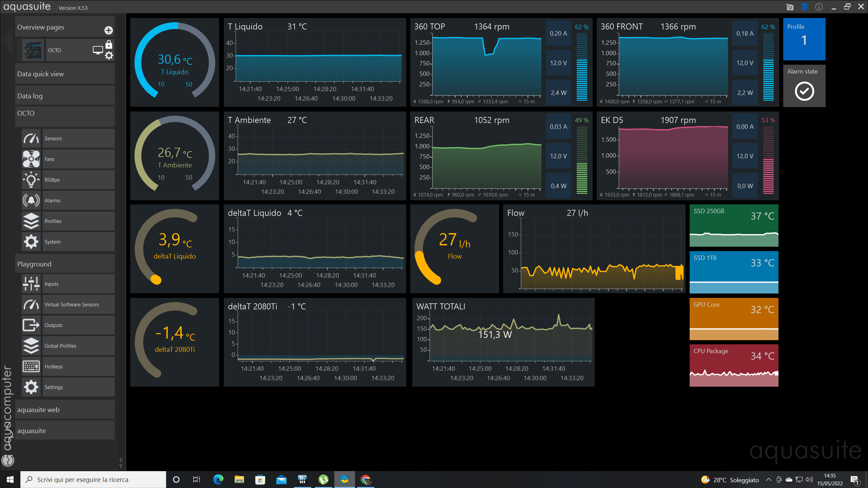Open File Explorer from the taskbar
Screen dimensions: 868x488
click(x=239, y=480)
